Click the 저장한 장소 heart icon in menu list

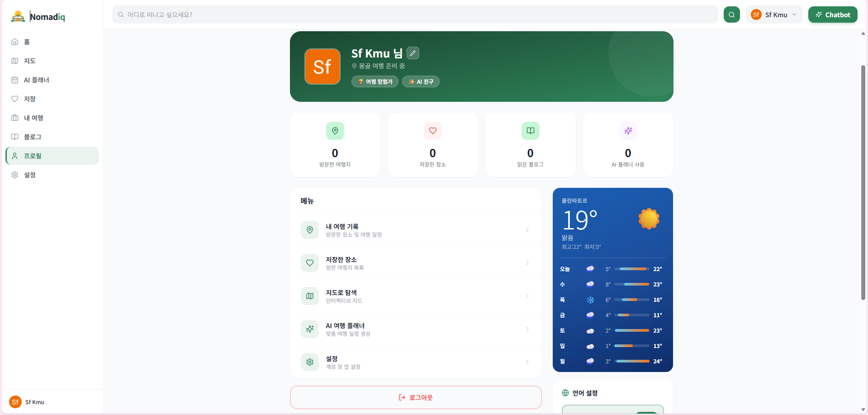[310, 263]
